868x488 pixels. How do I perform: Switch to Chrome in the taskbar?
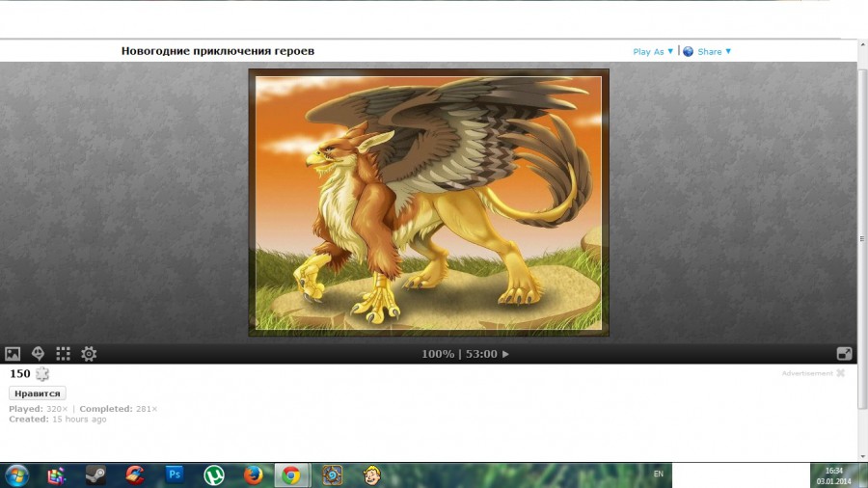291,475
